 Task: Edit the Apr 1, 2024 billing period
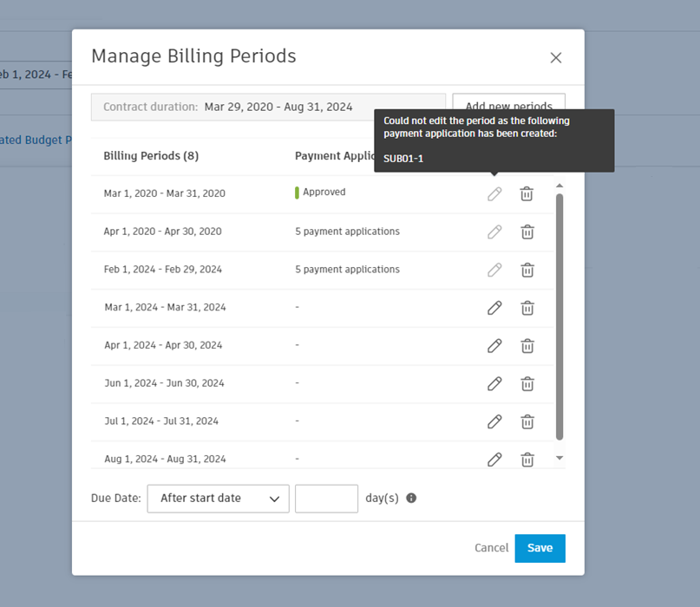(494, 346)
